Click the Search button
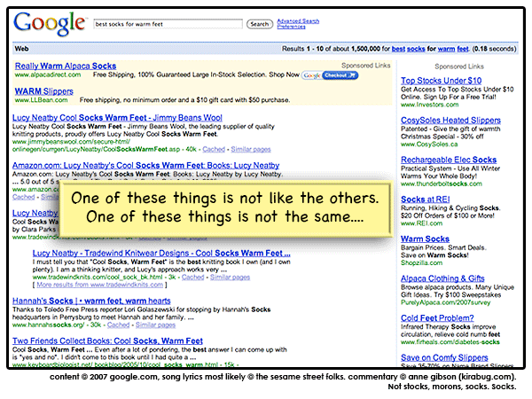532x399 pixels. coord(260,24)
